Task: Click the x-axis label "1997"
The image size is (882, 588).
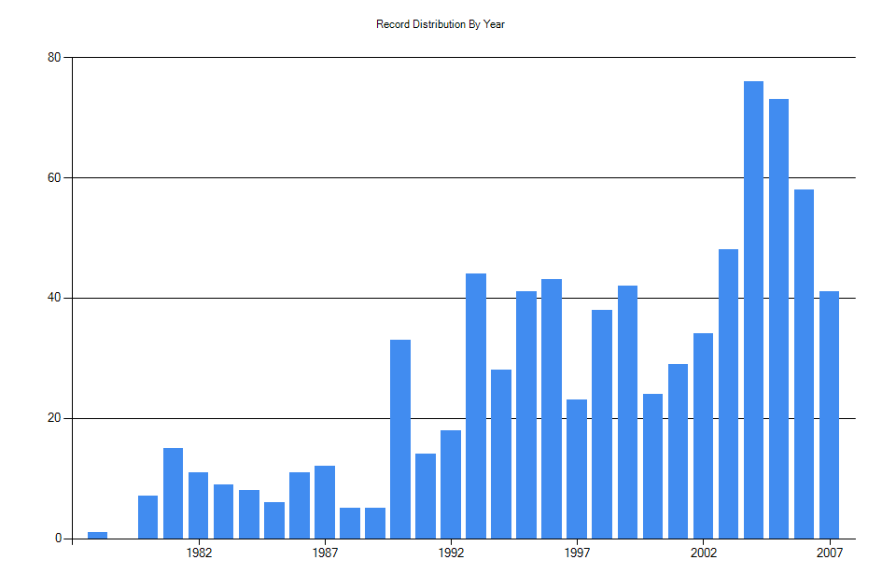Action: click(x=577, y=553)
